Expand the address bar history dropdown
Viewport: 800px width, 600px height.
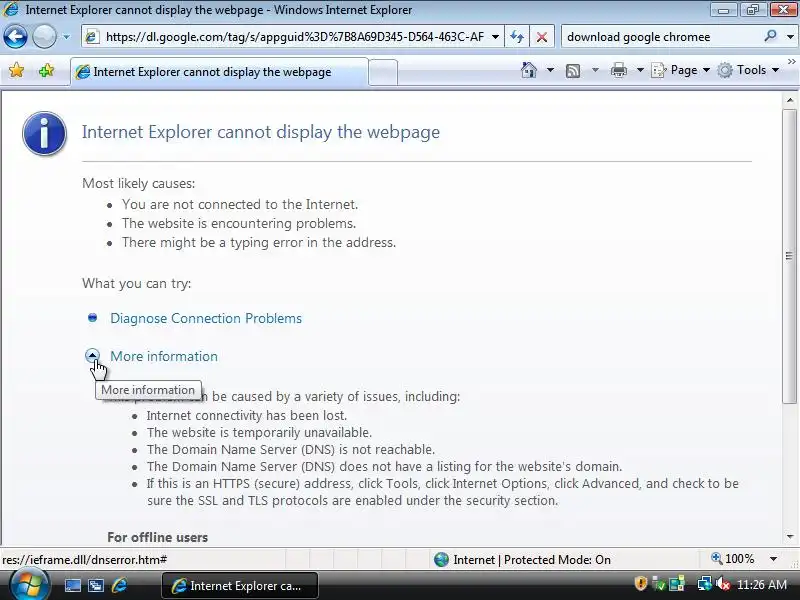pyautogui.click(x=495, y=37)
